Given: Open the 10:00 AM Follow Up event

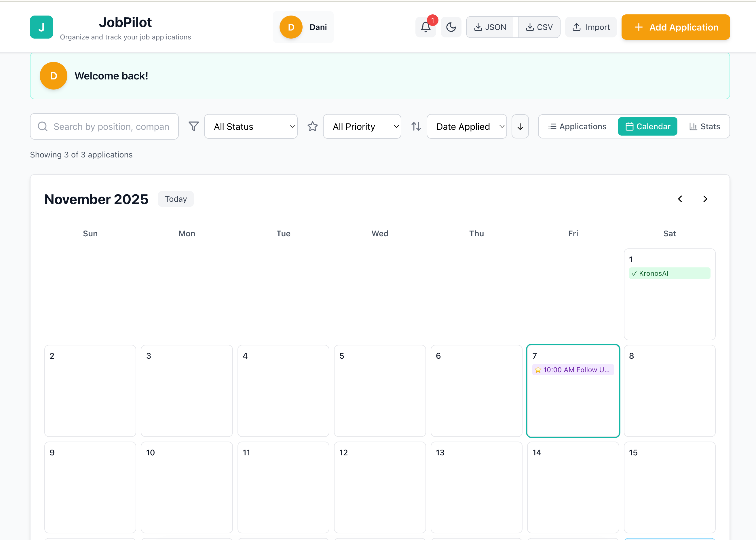Looking at the screenshot, I should [x=573, y=370].
